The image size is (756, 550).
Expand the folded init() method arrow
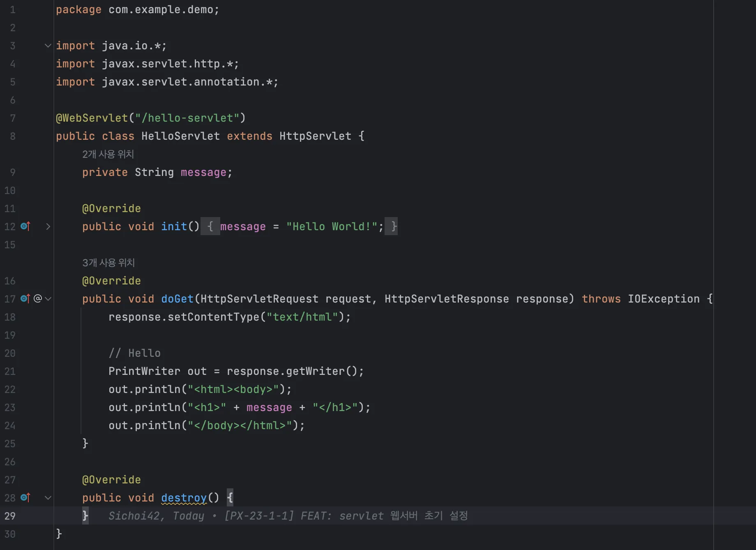[48, 226]
